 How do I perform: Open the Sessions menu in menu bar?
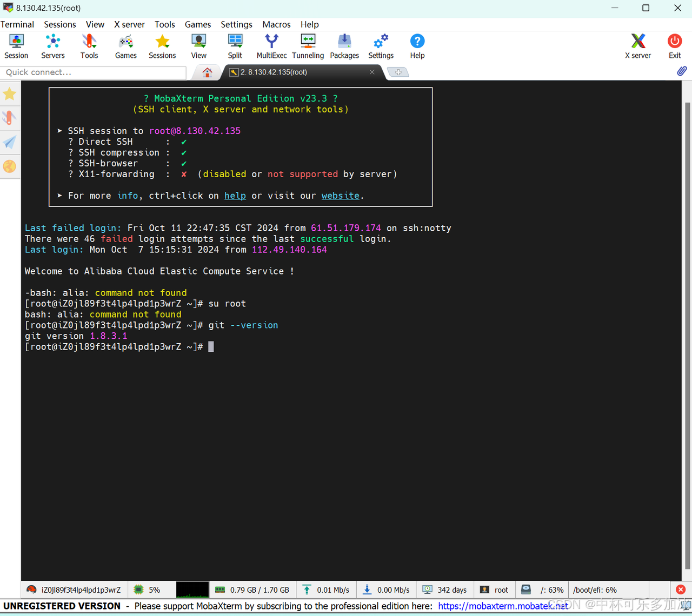point(60,24)
